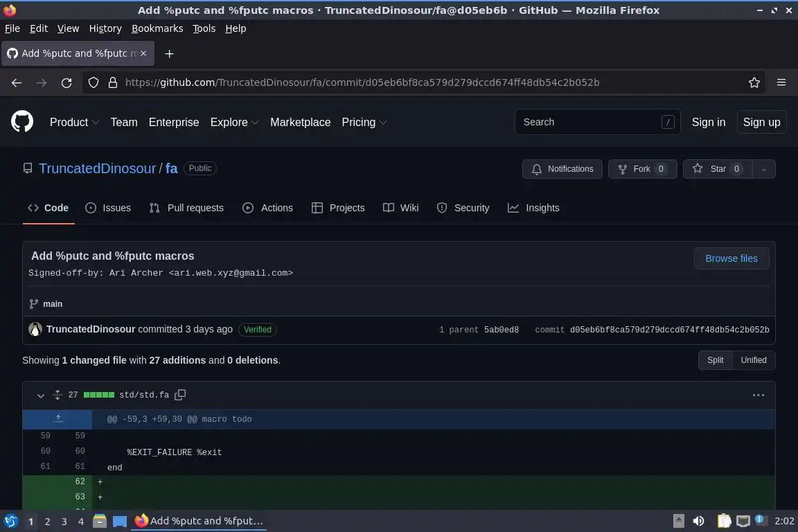Open the Edit menu
Screen dimensions: 798x532
pos(39,28)
